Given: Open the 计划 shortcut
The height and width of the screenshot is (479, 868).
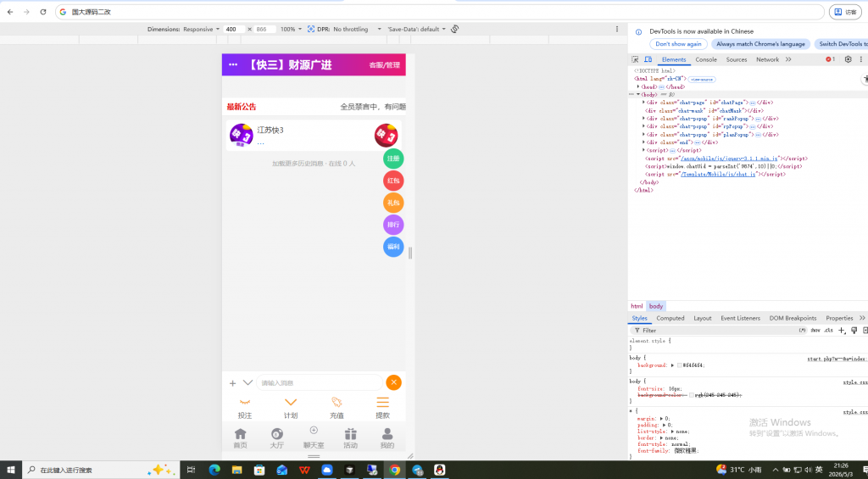Looking at the screenshot, I should 291,409.
